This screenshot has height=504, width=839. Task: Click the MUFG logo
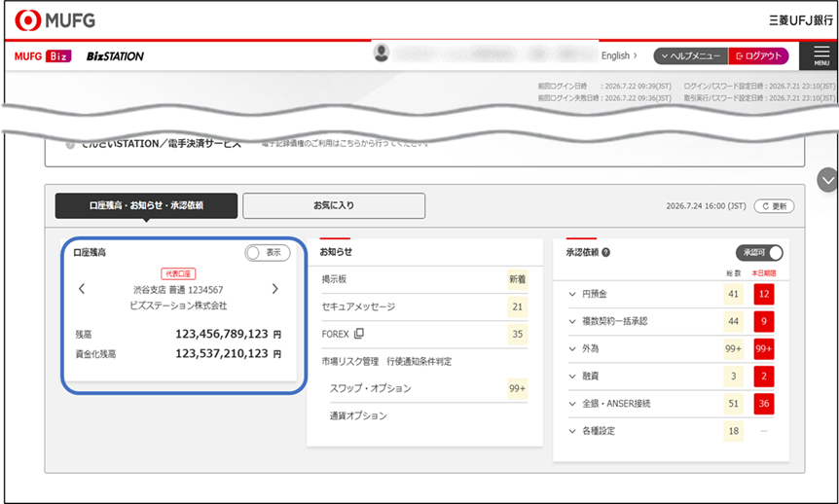(54, 19)
